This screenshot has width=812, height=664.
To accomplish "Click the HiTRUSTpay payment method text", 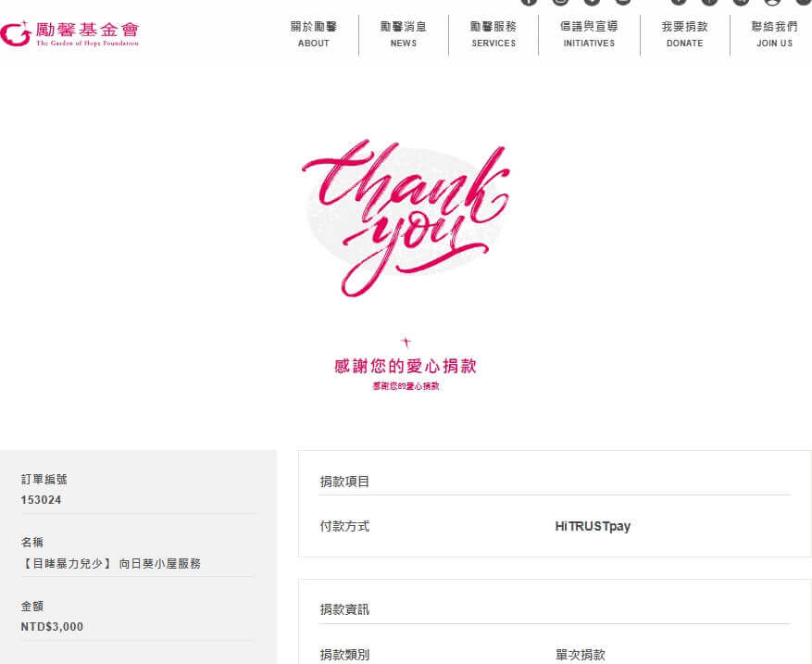I will 593,526.
